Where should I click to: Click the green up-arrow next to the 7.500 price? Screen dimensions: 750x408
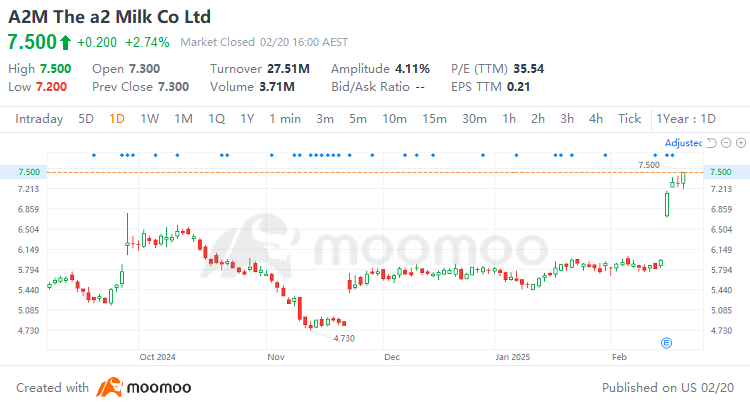tap(65, 43)
